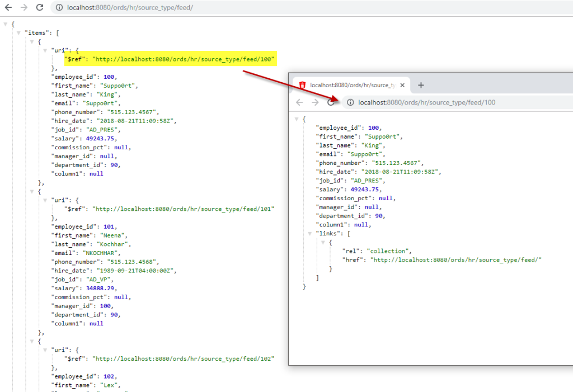Close the popup browser tab
The height and width of the screenshot is (392, 573).
(x=402, y=85)
